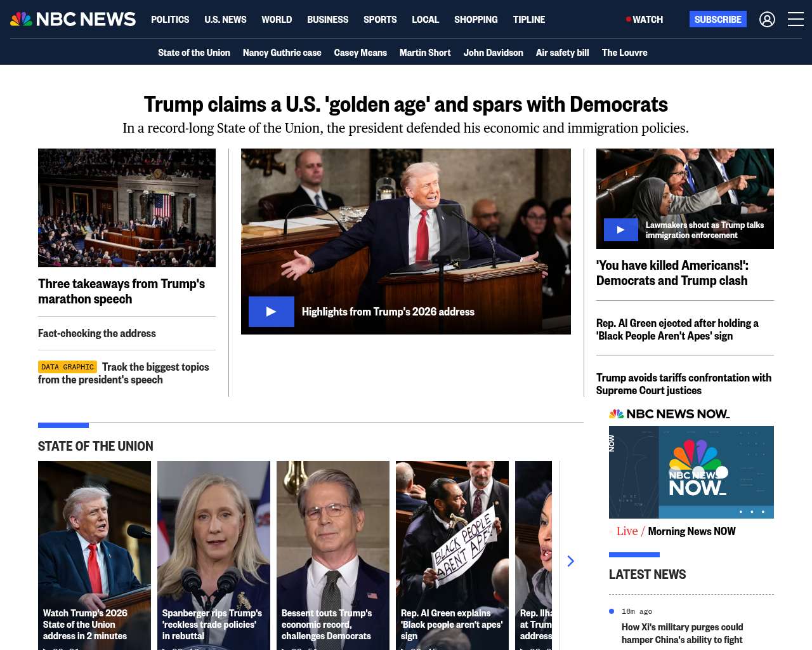Image resolution: width=812 pixels, height=650 pixels.
Task: Open the John Davidson trending topic
Action: pos(494,53)
